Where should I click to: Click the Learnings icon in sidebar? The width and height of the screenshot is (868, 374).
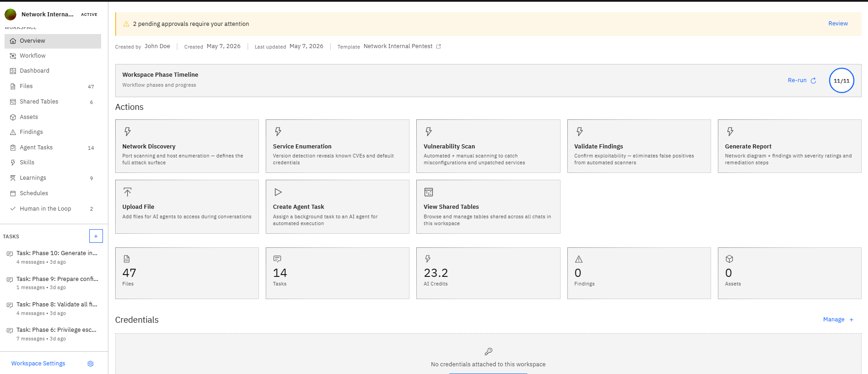[x=13, y=178]
